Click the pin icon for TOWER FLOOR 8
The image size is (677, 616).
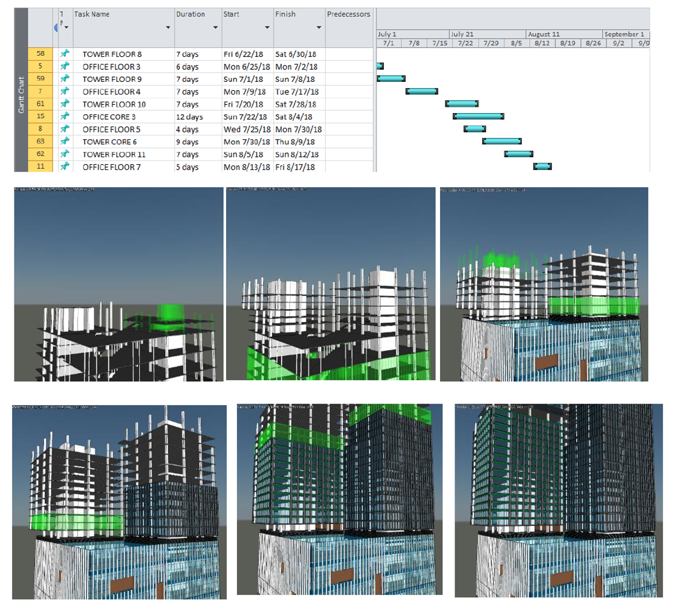[x=67, y=54]
